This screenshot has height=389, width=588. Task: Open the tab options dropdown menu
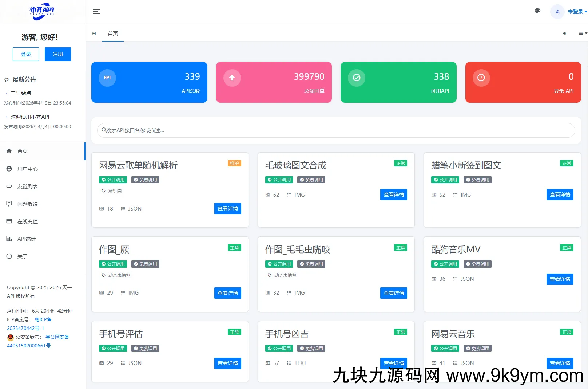click(x=583, y=34)
